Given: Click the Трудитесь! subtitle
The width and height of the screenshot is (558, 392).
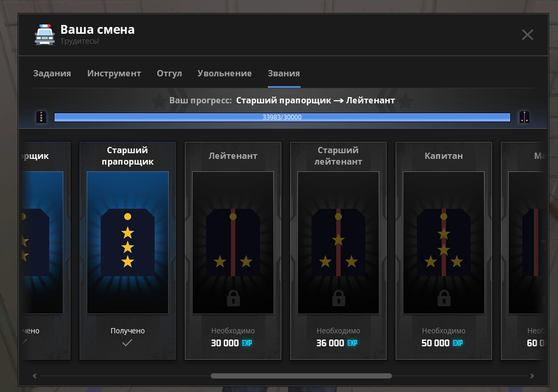Looking at the screenshot, I should [80, 41].
